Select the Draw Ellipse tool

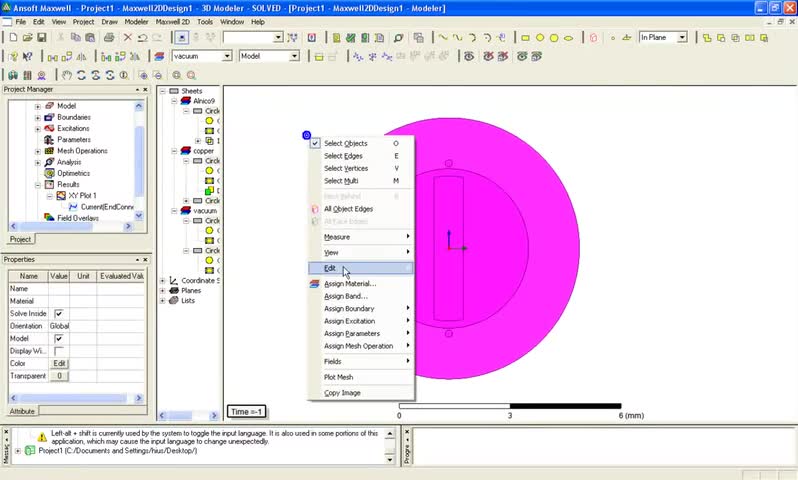click(568, 38)
